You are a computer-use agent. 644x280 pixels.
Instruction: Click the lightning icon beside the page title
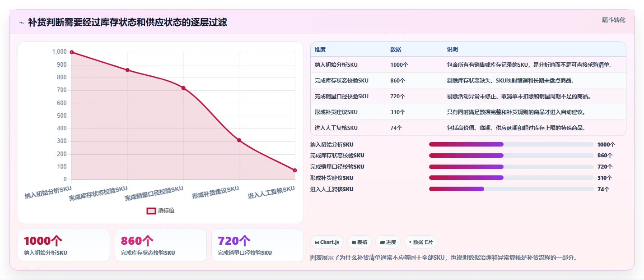[x=21, y=23]
